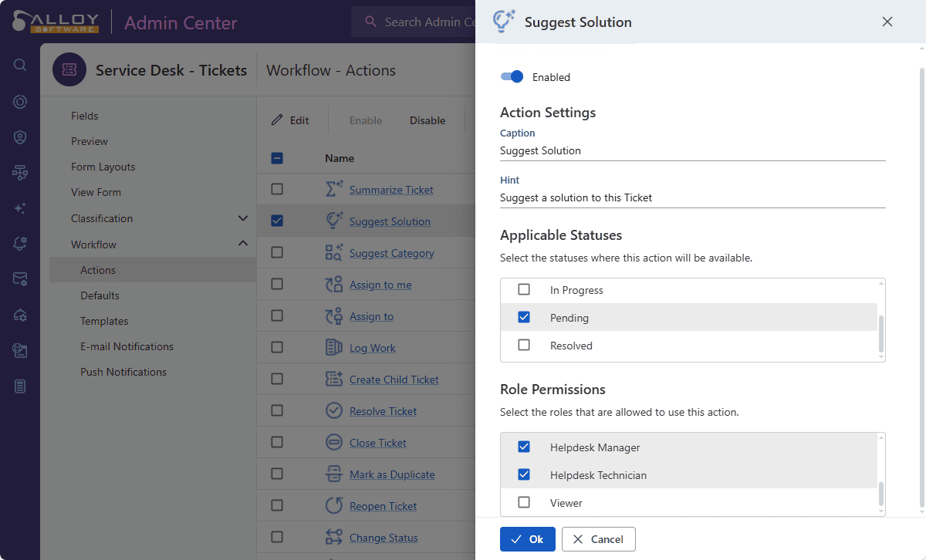Viewport: 926px width, 560px height.
Task: Click the Resolve Ticket checkmark icon
Action: 333,411
